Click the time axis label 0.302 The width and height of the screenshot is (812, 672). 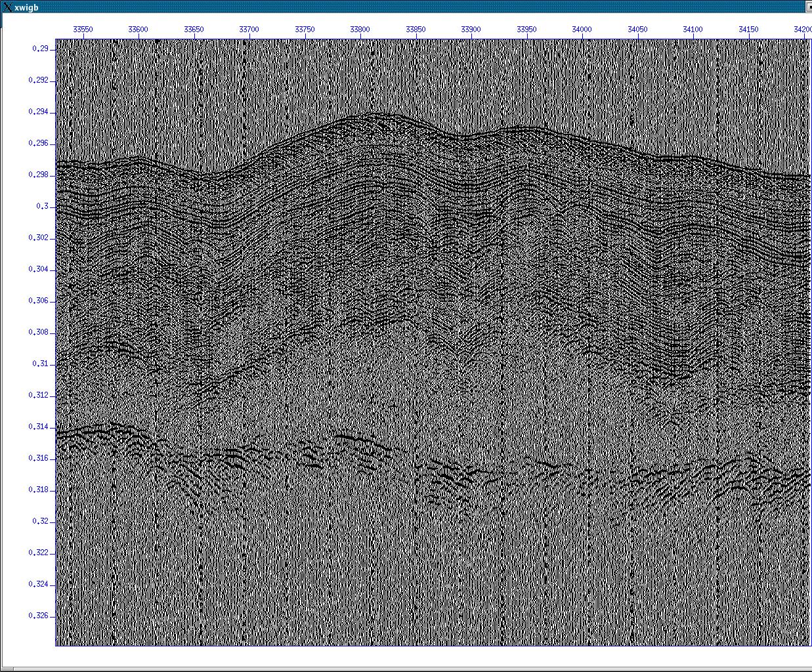point(38,238)
